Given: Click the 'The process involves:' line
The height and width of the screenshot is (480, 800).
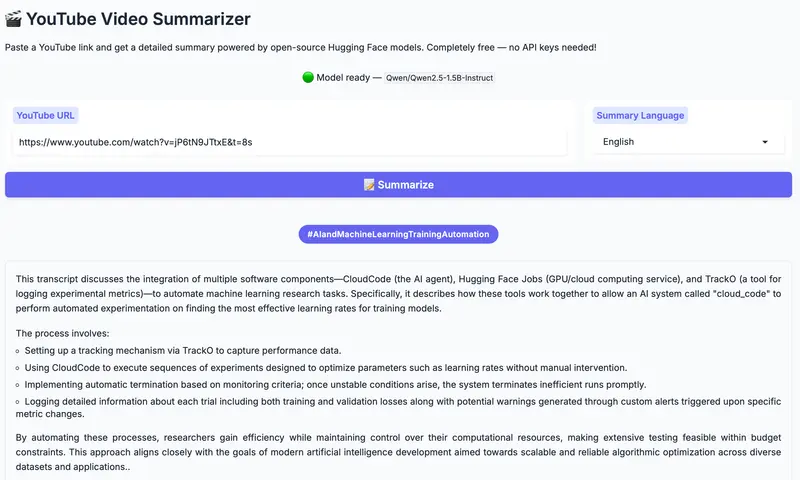Looking at the screenshot, I should coord(61,332).
